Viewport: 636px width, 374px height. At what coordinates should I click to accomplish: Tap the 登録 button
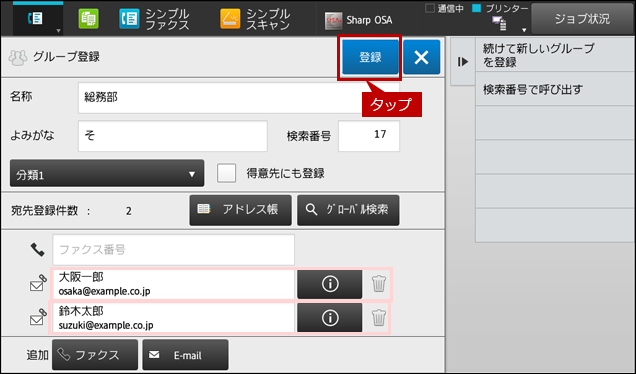[370, 57]
